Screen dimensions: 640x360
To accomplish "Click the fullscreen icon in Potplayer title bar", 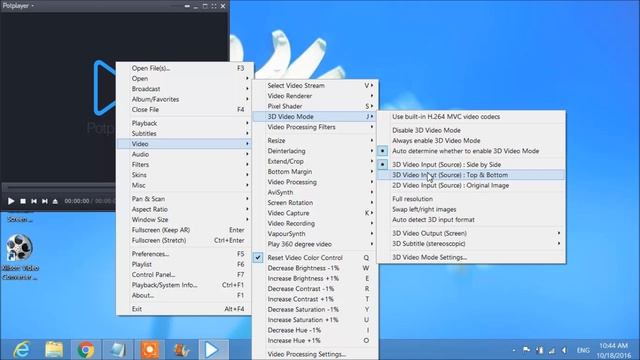I will coord(214,6).
